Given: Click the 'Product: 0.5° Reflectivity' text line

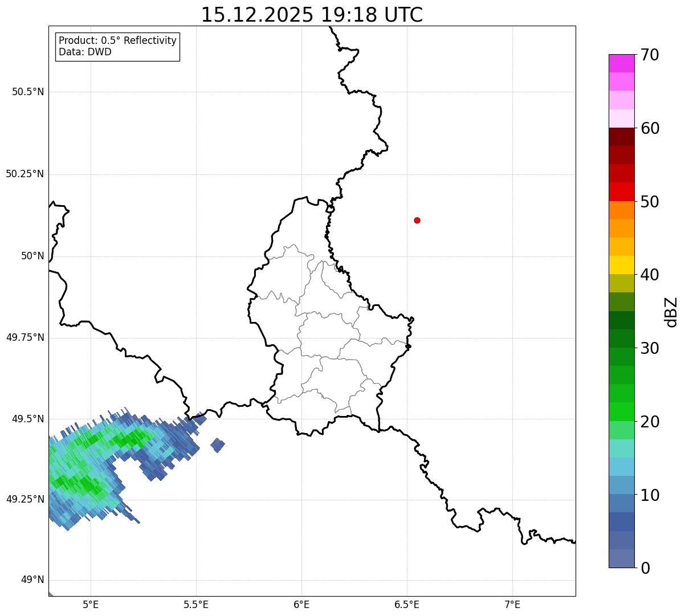Looking at the screenshot, I should tap(117, 41).
